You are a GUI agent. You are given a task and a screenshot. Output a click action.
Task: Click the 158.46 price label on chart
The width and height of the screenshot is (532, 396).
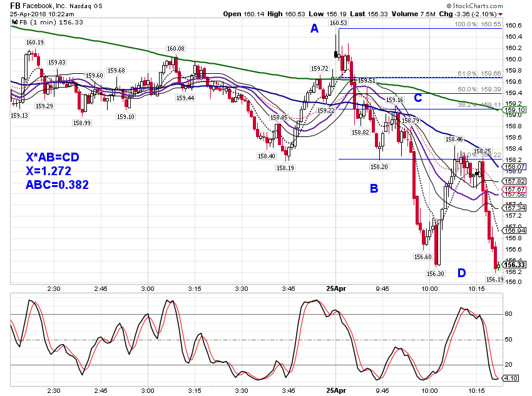click(x=454, y=140)
